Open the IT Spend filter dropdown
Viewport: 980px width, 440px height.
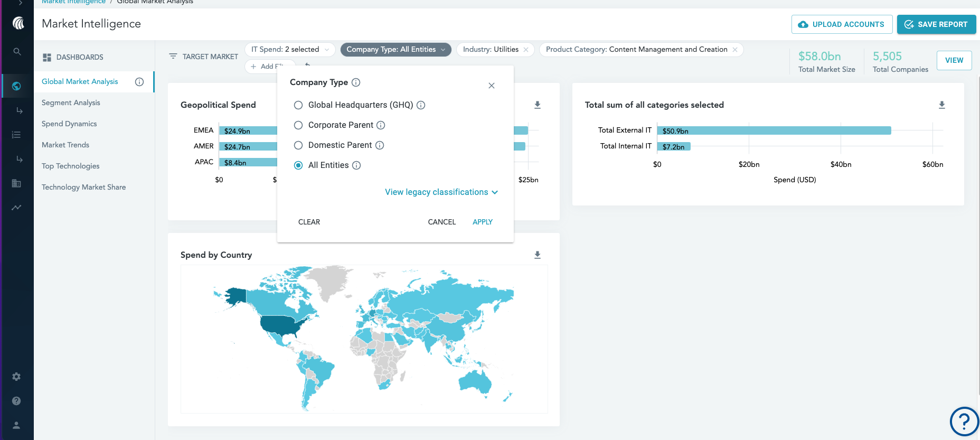coord(290,50)
